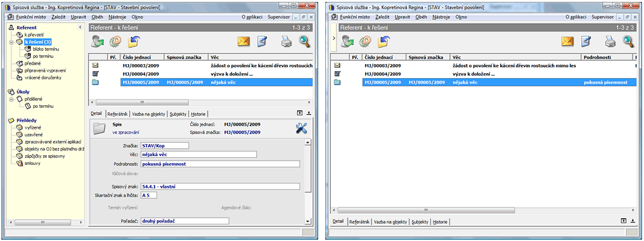Click the magnifier search icon in right window toolbar

[628, 41]
